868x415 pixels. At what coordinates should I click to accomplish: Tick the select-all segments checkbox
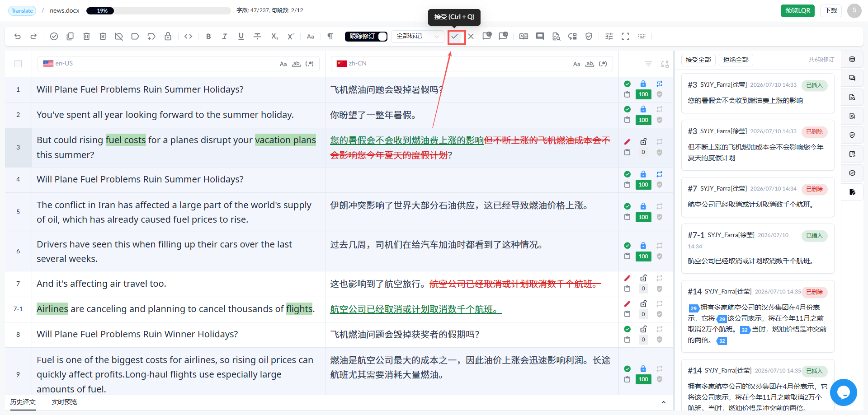coord(18,64)
